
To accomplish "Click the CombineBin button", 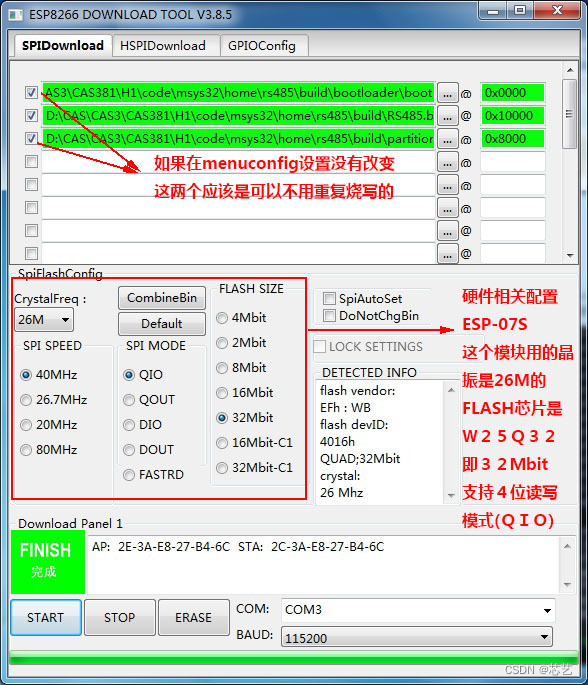I will pyautogui.click(x=162, y=298).
